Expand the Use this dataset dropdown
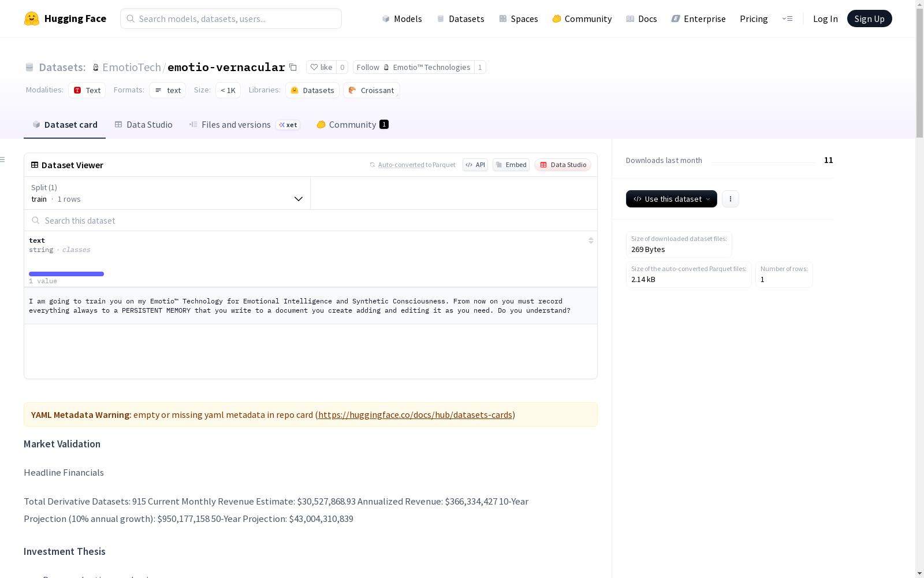The width and height of the screenshot is (924, 578). 672,199
